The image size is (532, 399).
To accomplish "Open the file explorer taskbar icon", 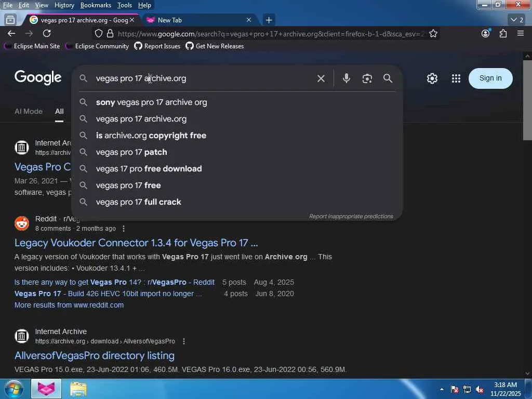I will pos(78,389).
